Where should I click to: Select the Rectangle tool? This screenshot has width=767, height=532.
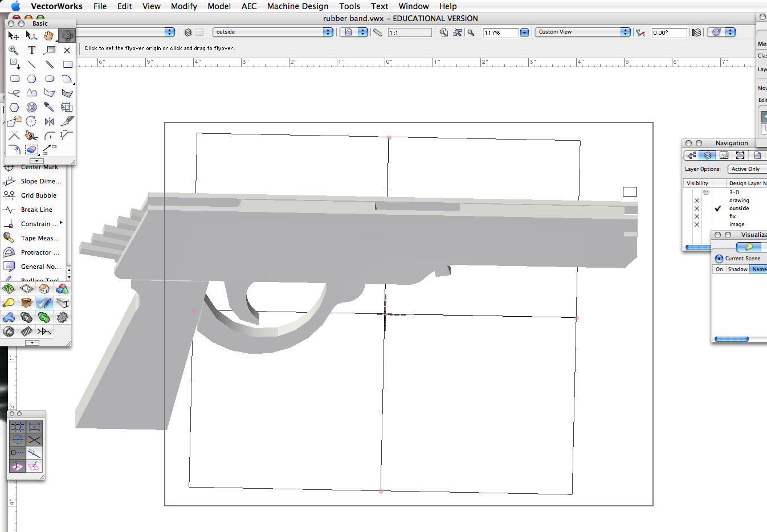point(67,64)
